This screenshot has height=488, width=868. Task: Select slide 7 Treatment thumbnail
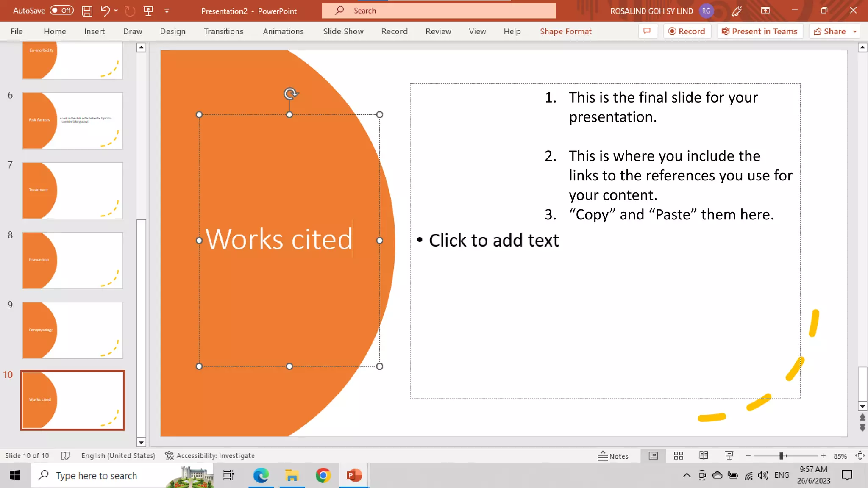click(72, 191)
